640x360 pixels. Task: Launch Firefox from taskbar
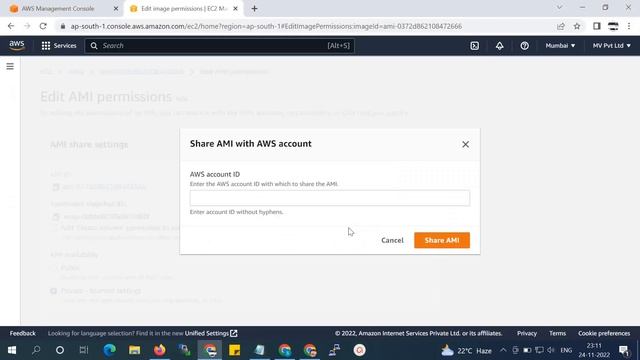[x=160, y=350]
